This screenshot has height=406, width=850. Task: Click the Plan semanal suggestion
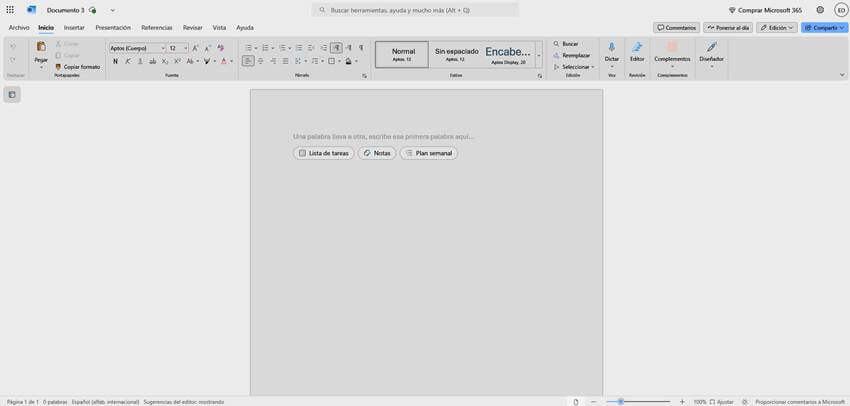tap(429, 153)
